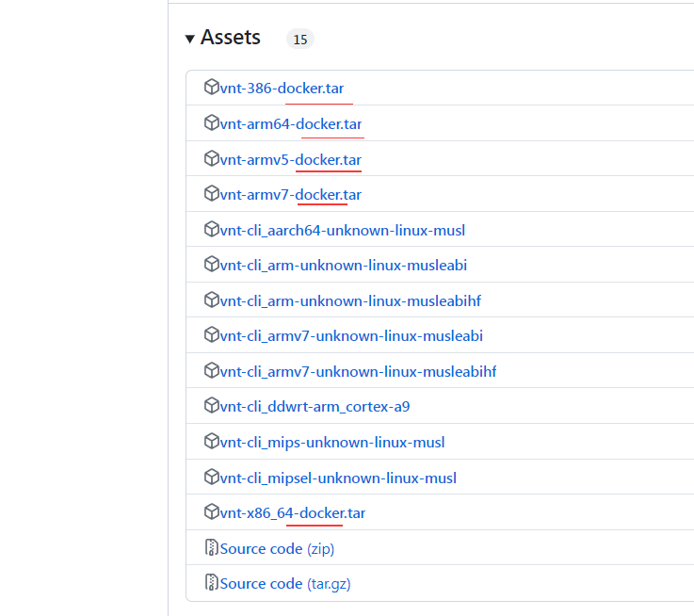This screenshot has width=694, height=616.
Task: Click package icon beside vnt-cli_ddwrt-arm_cortex-a9
Action: pos(212,406)
